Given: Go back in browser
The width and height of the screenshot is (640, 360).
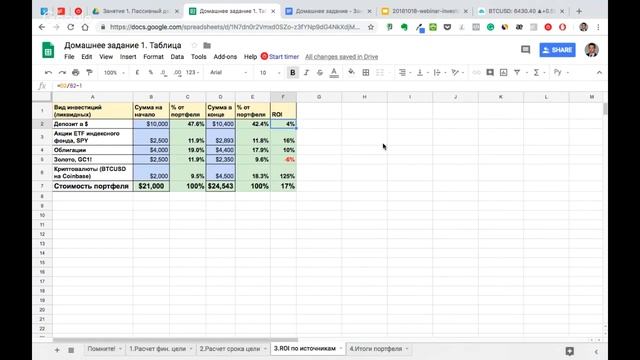Looking at the screenshot, I should 42,27.
